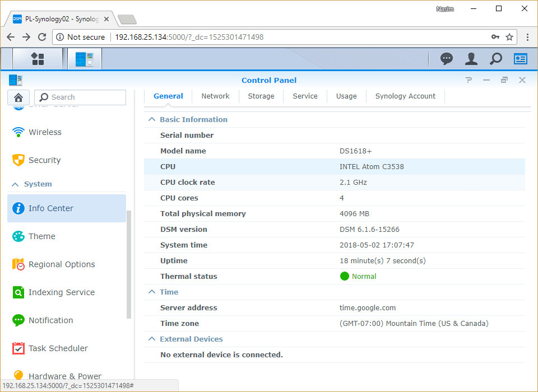Click the sidebar vertical scrollbar
Screen dimensions: 538x392
(129, 264)
